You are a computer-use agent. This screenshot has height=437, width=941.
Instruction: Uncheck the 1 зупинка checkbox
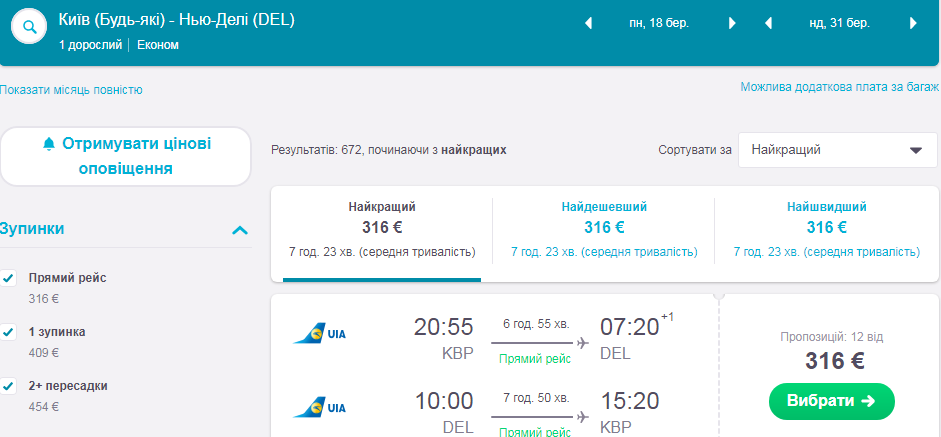(x=9, y=332)
